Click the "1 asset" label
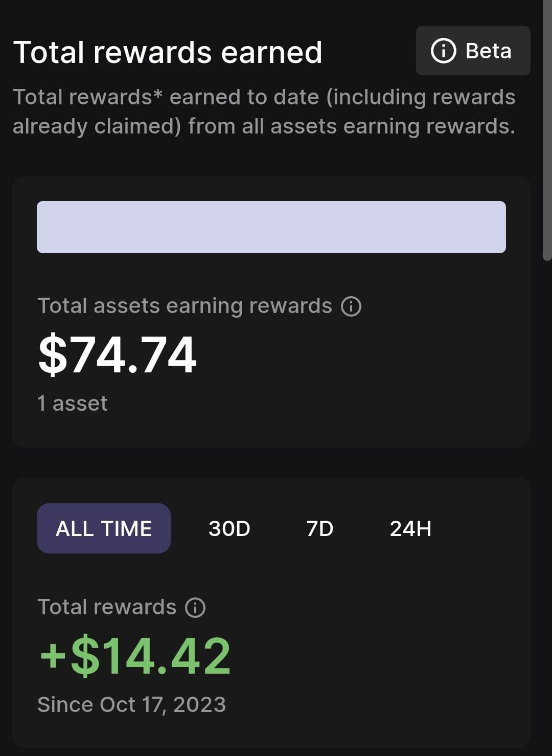The height and width of the screenshot is (756, 552). coord(73,404)
